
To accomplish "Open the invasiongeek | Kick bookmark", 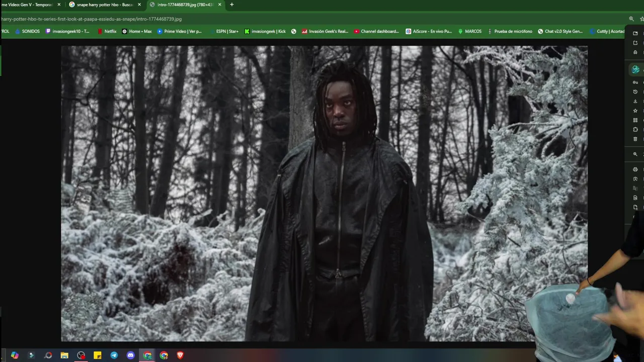I will coord(265,31).
